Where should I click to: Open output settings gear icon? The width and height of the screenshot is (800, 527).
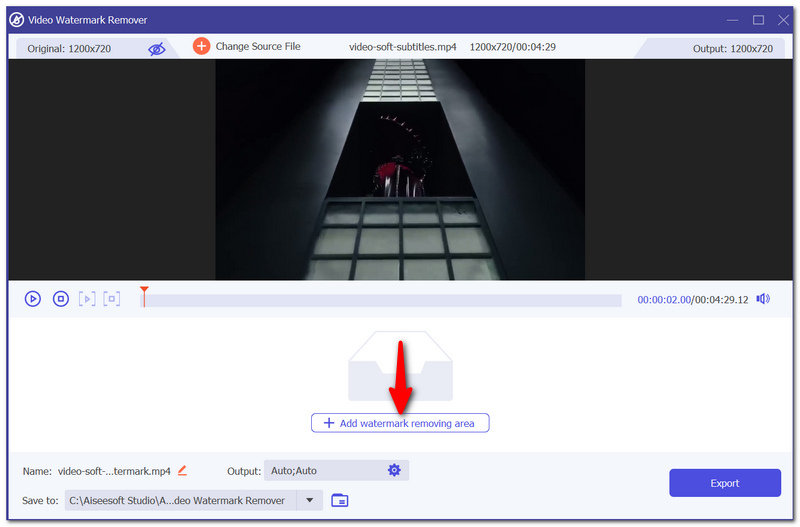pos(394,470)
